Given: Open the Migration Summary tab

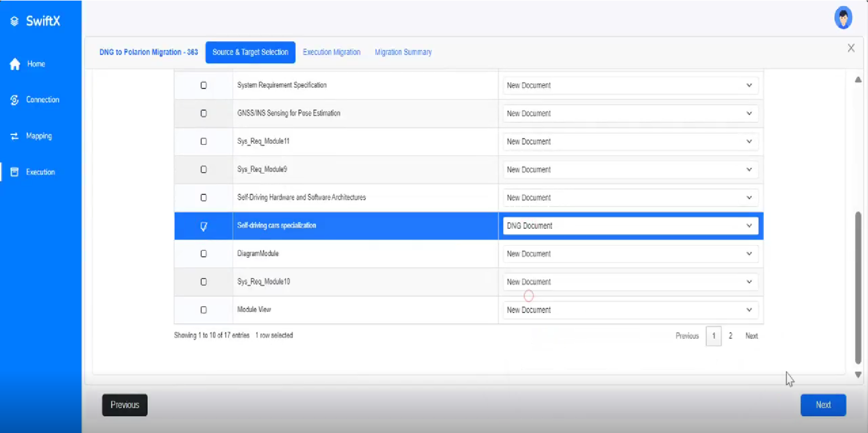Looking at the screenshot, I should (403, 52).
